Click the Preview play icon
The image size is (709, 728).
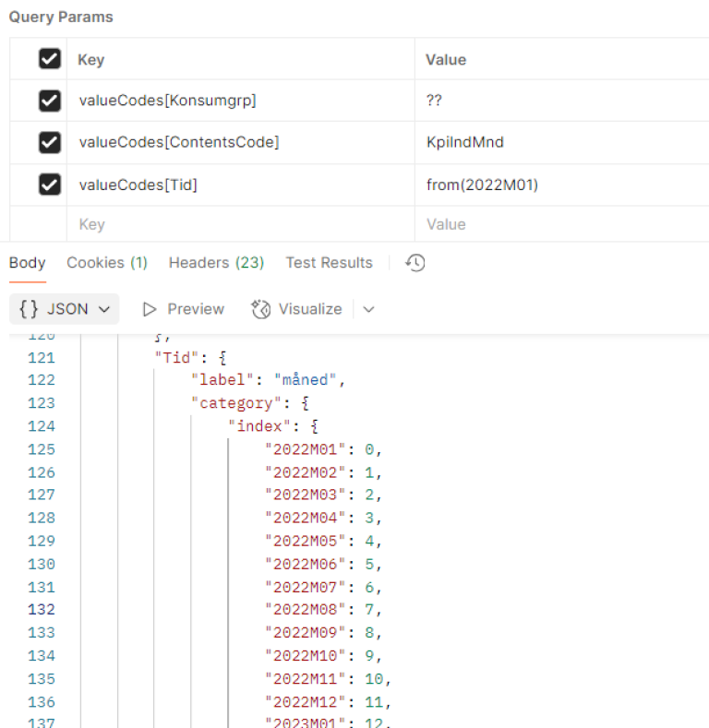[x=150, y=309]
